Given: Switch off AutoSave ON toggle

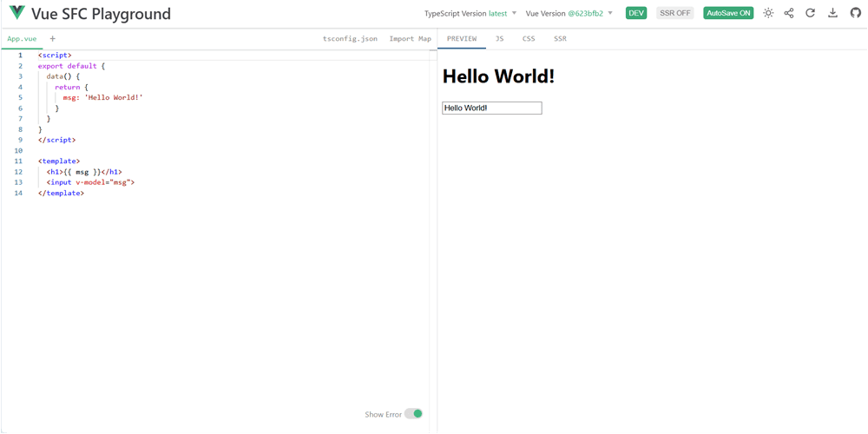Looking at the screenshot, I should tap(728, 13).
